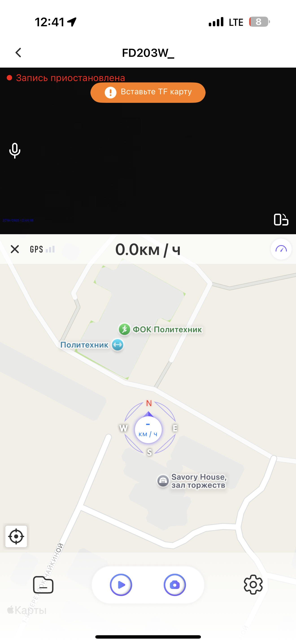
Task: Toggle the microphone audio recording
Action: pos(15,150)
